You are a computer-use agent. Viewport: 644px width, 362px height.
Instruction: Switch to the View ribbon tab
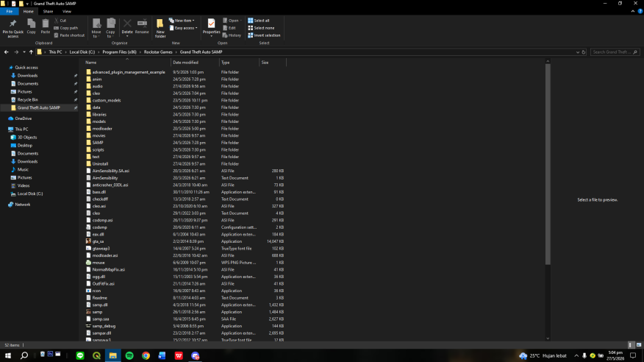(67, 12)
